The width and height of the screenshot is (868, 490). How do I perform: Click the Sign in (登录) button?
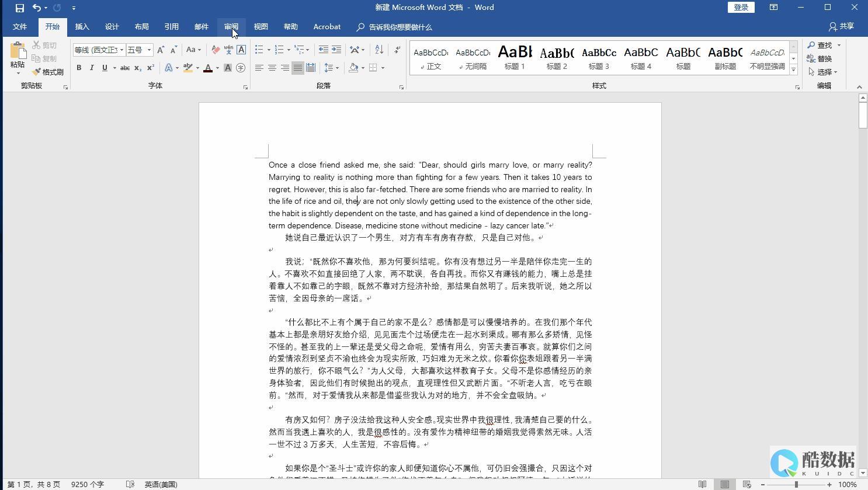tap(741, 8)
